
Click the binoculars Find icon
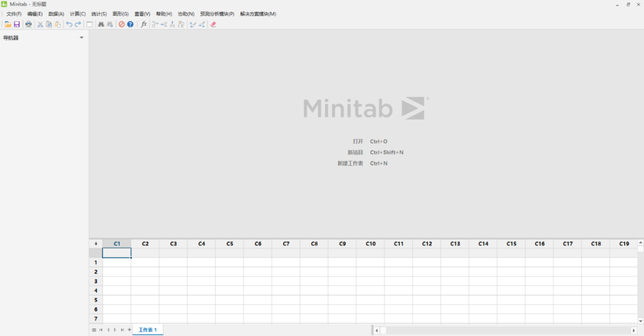pyautogui.click(x=101, y=24)
